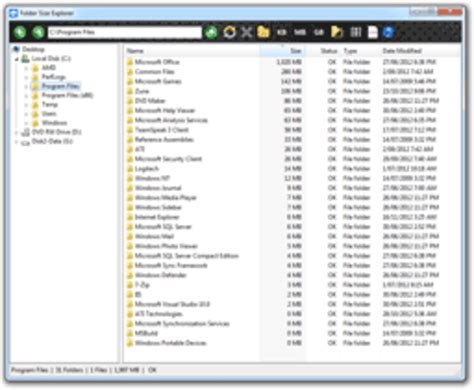Click the green arrow button at toolbar's far left
474x390 pixels.
click(20, 32)
